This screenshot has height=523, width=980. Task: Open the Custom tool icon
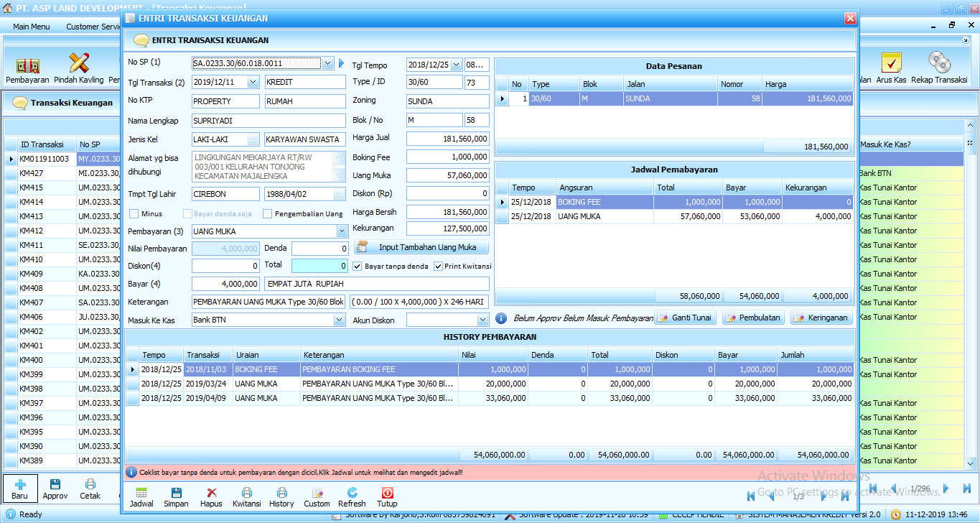317,494
